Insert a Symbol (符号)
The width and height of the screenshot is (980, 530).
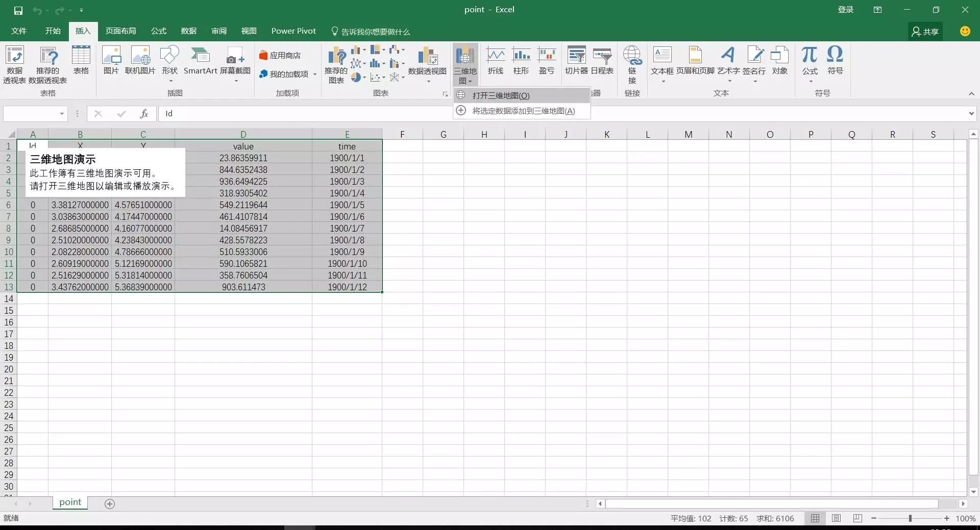coord(836,60)
